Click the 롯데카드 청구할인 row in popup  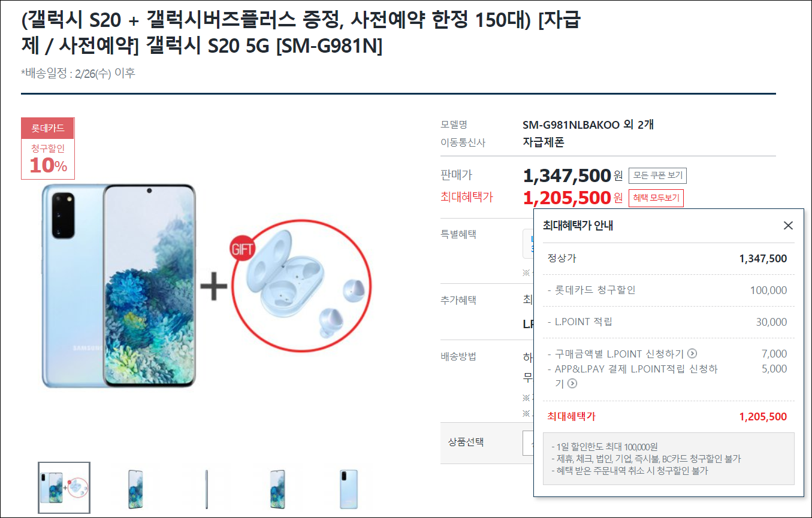[668, 290]
